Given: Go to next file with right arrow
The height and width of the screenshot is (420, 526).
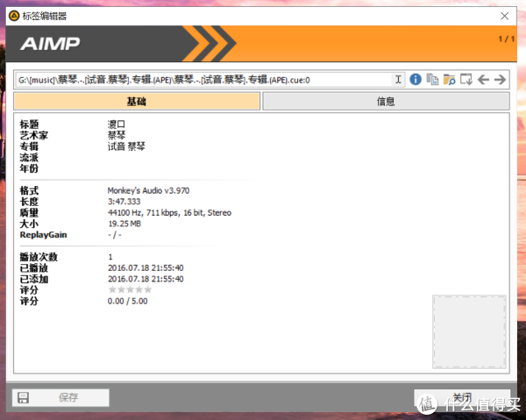Looking at the screenshot, I should point(500,80).
